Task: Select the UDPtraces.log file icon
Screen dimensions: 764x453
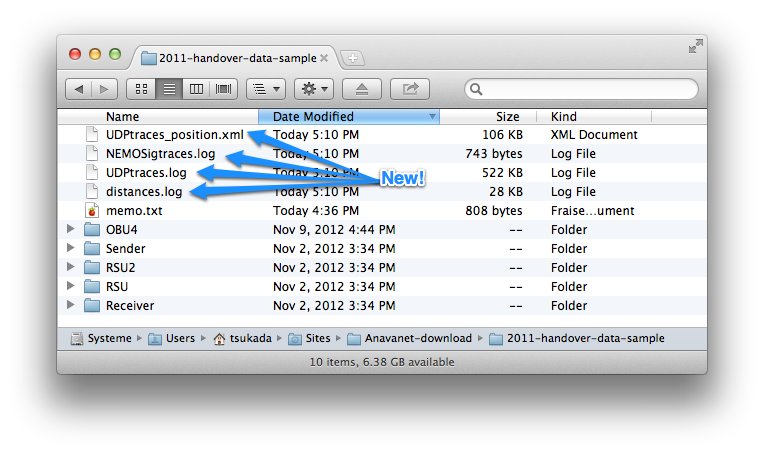Action: pos(92,172)
